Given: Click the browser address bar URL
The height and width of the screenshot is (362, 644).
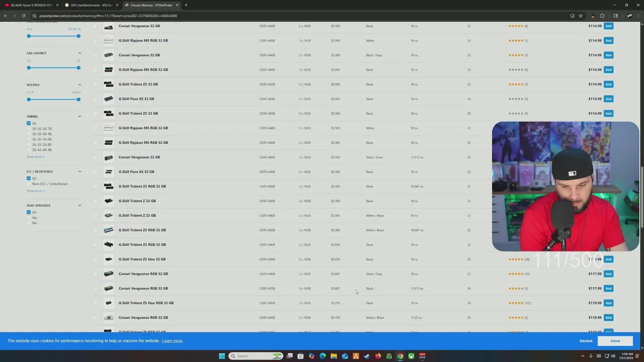Looking at the screenshot, I should coord(108,16).
